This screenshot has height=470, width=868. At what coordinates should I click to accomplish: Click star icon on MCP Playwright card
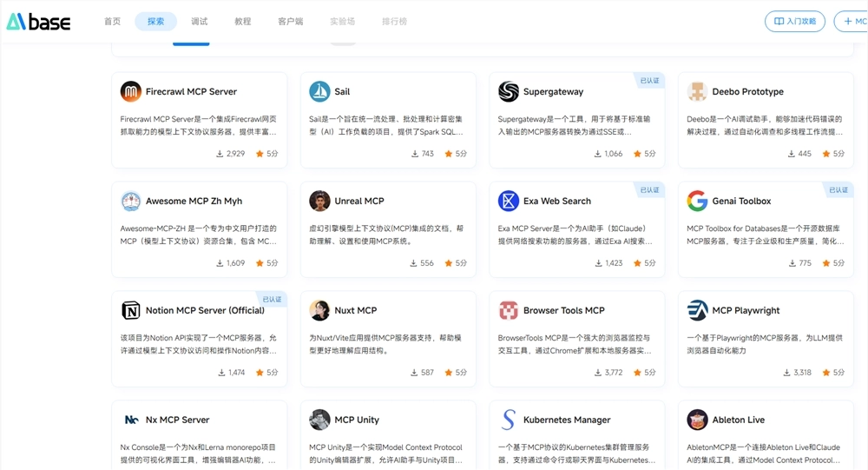point(826,373)
